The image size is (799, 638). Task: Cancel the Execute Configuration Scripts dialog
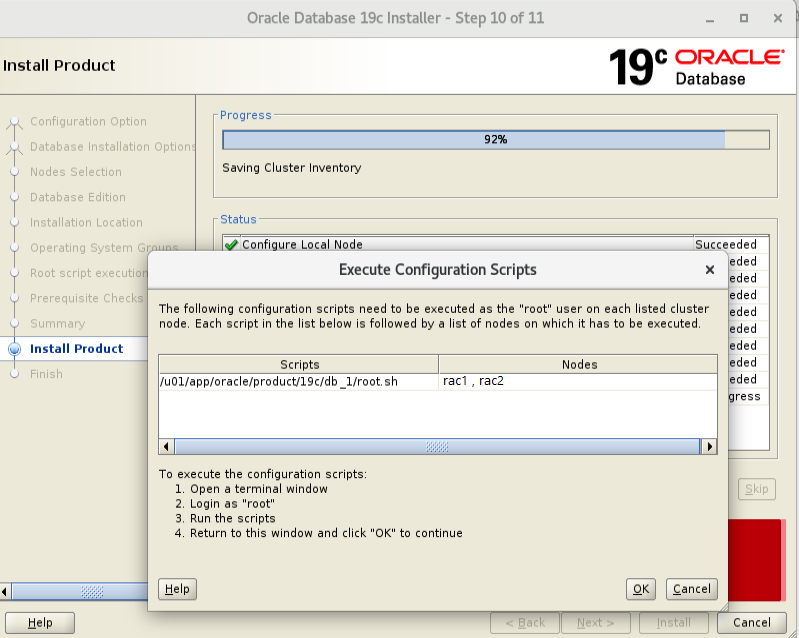pyautogui.click(x=691, y=589)
